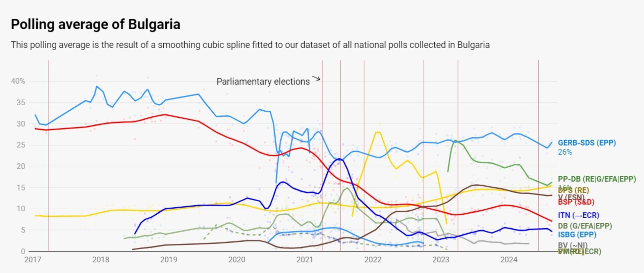Click the 25 y-axis tick label
Screen dimensions: 644x273
click(x=21, y=145)
